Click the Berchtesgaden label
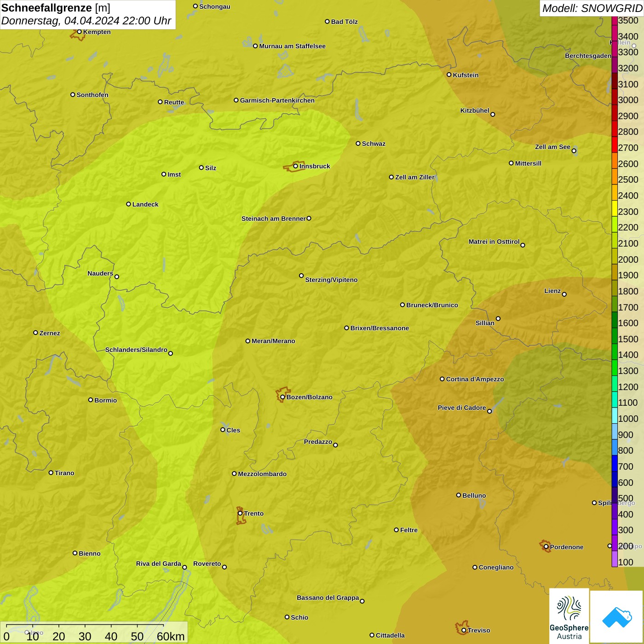Viewport: 644px width, 644px height. [x=588, y=56]
